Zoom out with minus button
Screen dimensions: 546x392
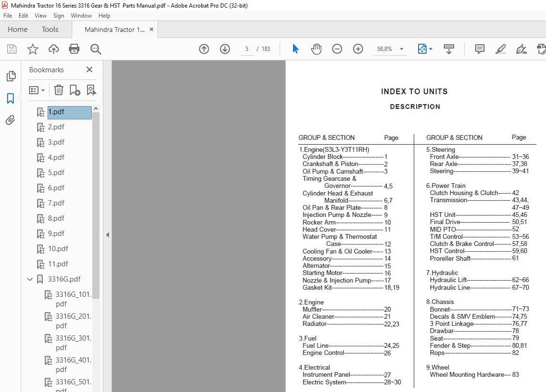click(x=337, y=49)
